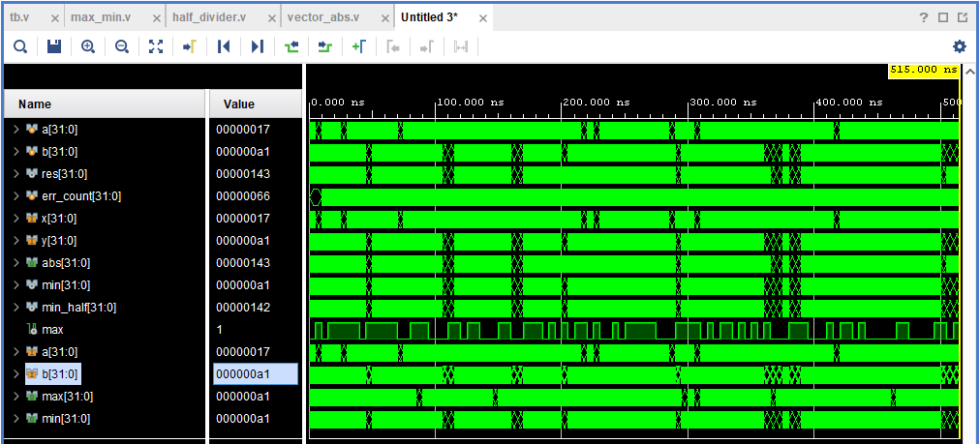Save the waveform configuration
Screen dimensions: 980x444
[54, 46]
